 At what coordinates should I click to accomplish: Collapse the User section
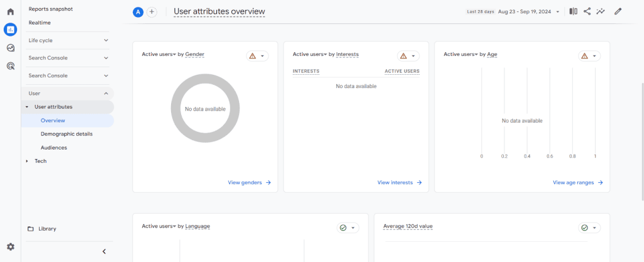(68, 93)
